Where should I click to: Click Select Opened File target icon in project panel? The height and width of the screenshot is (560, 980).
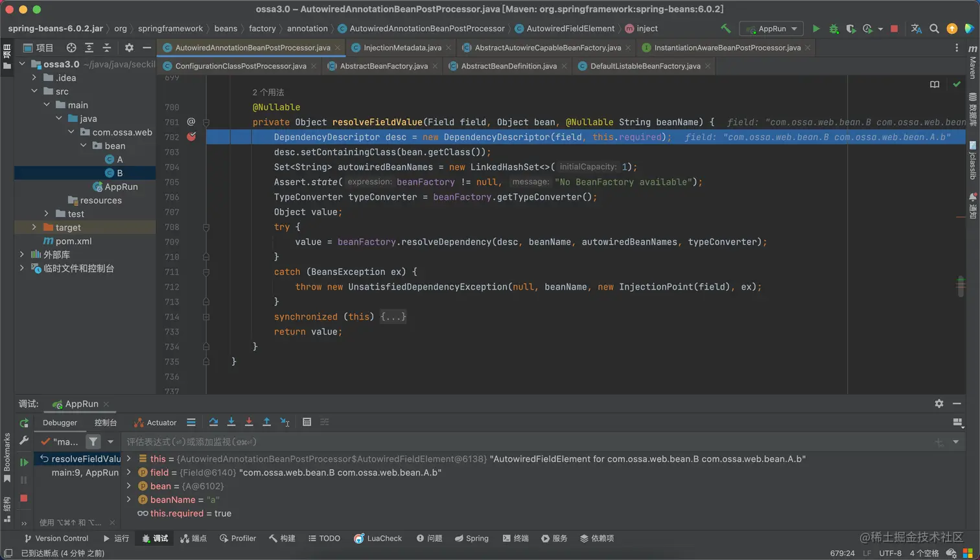[x=71, y=47]
